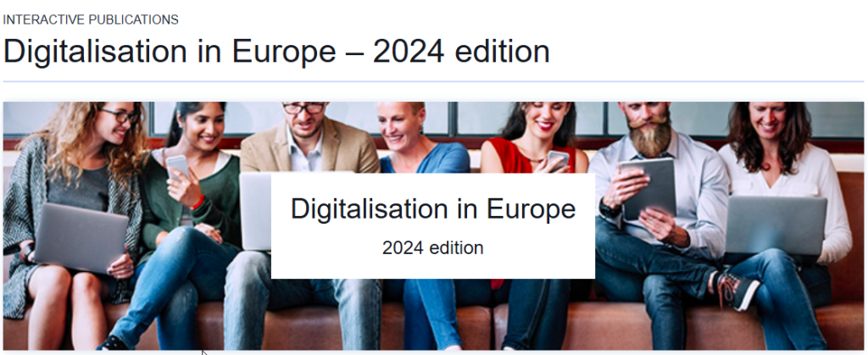
Task: Click the white Digitalisation in Europe banner title
Action: click(x=433, y=209)
